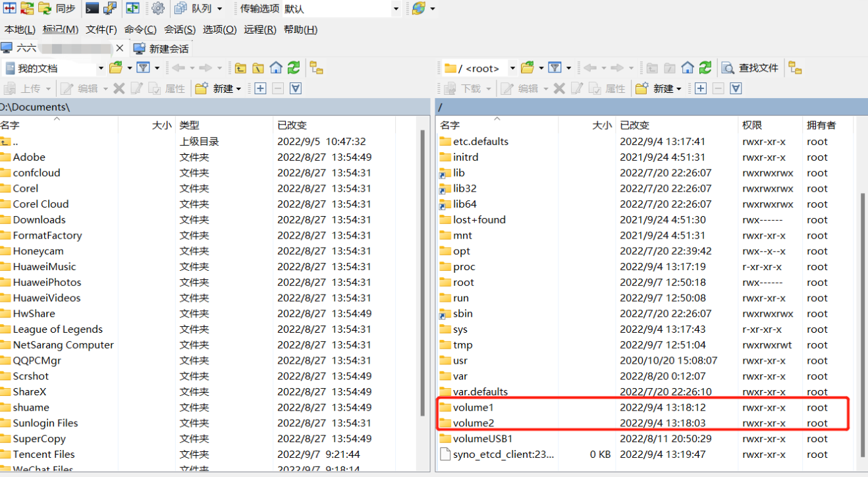Open PuTTY session icon in top toolbar

[109, 9]
